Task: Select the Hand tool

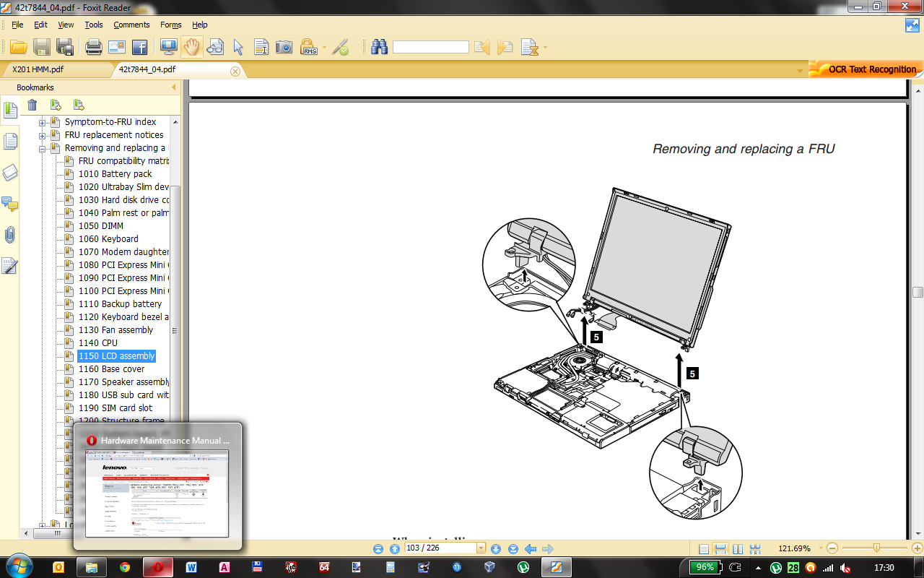Action: pos(191,47)
